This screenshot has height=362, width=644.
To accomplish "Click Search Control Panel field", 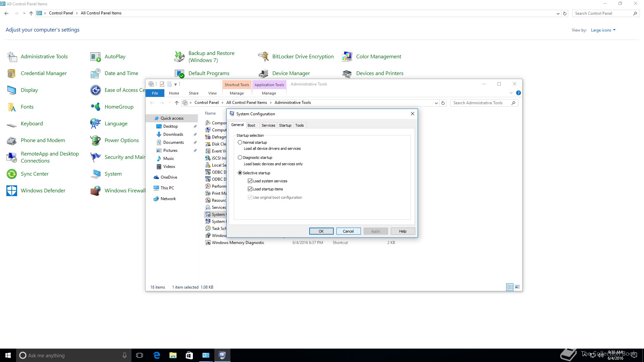I will [x=605, y=13].
